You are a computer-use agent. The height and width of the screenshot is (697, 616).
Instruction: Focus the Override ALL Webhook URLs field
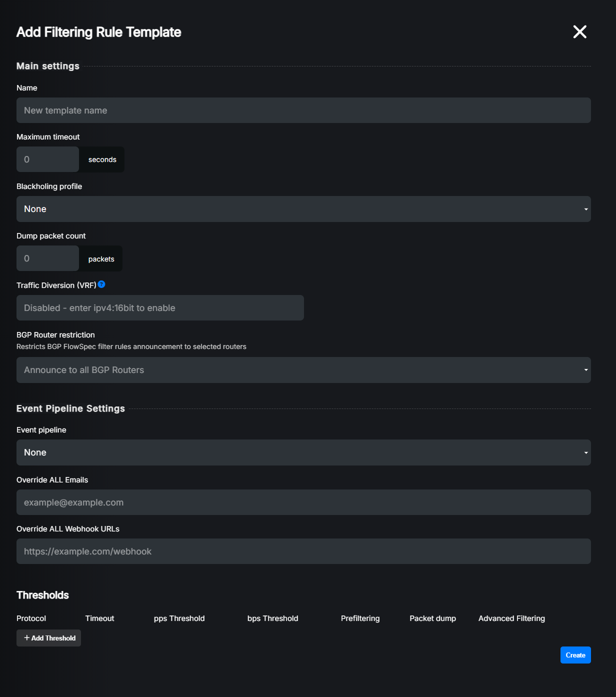click(303, 551)
